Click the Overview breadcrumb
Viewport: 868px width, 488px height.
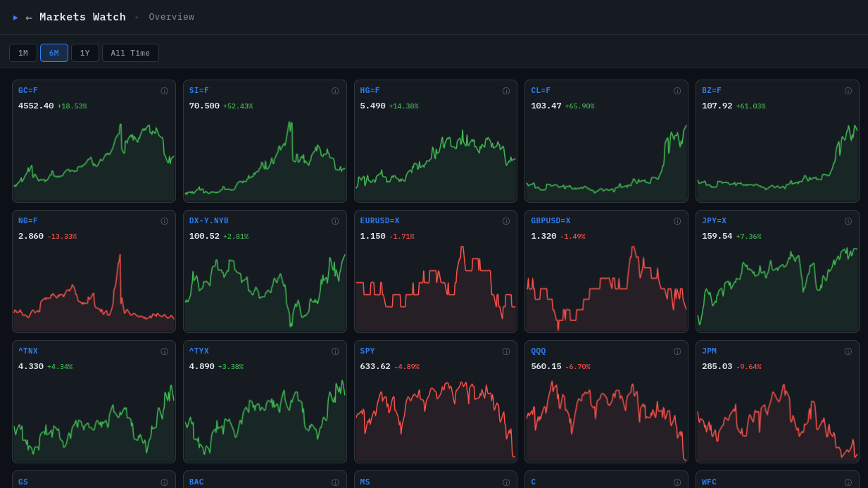pos(171,18)
